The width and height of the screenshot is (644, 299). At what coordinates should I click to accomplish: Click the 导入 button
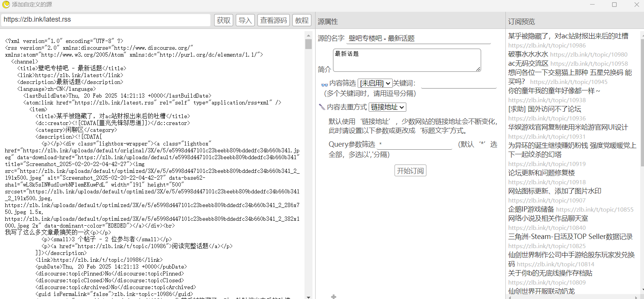(245, 20)
